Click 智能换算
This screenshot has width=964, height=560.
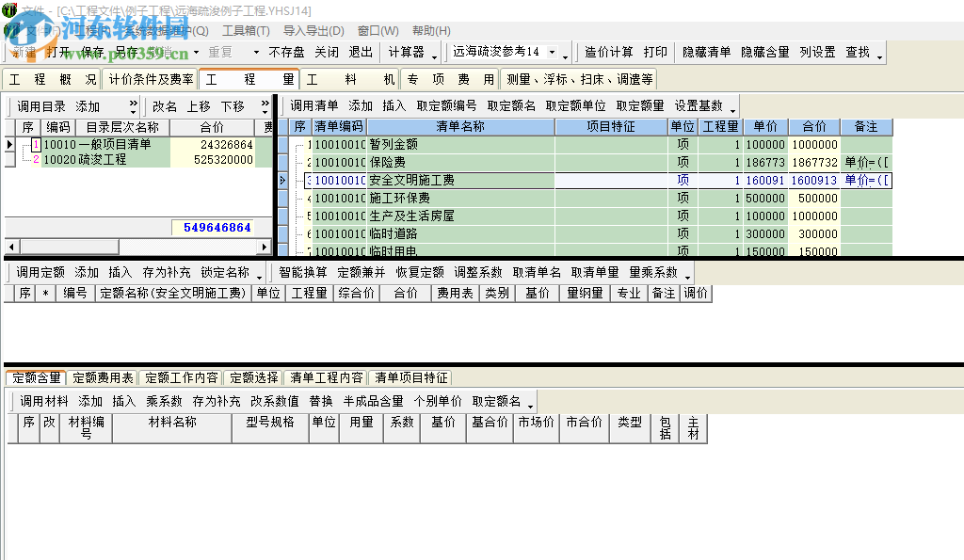click(x=303, y=272)
